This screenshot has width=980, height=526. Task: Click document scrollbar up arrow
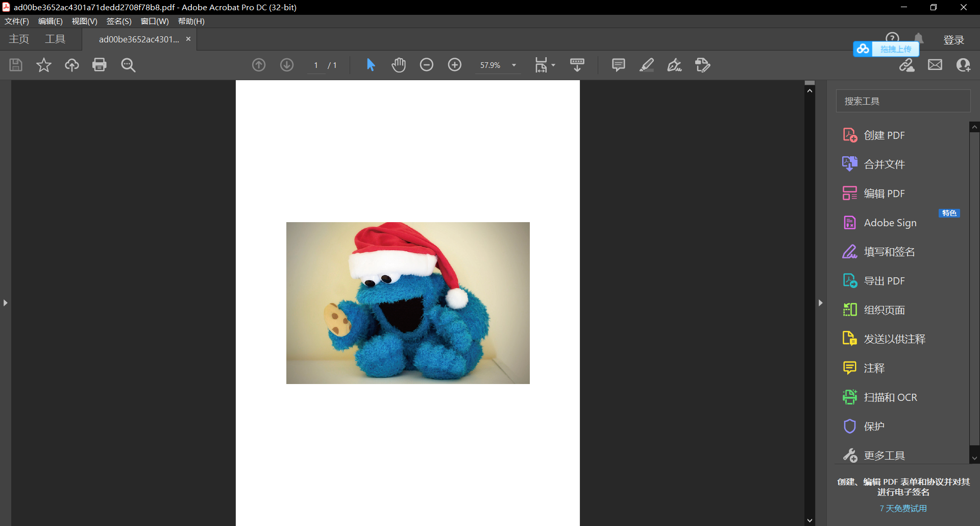click(x=810, y=90)
